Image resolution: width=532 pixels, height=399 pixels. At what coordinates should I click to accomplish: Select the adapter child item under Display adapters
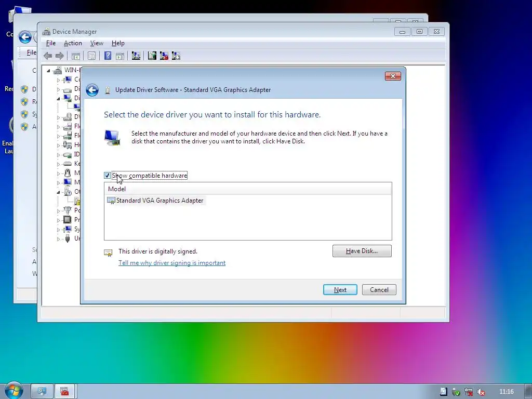pyautogui.click(x=77, y=108)
